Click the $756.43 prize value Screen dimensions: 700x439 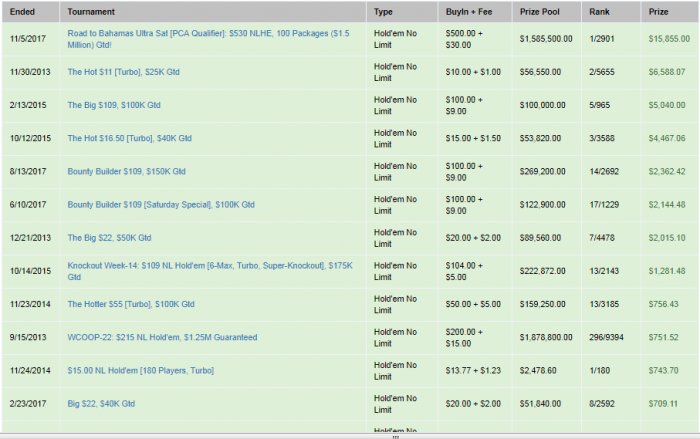pos(663,304)
